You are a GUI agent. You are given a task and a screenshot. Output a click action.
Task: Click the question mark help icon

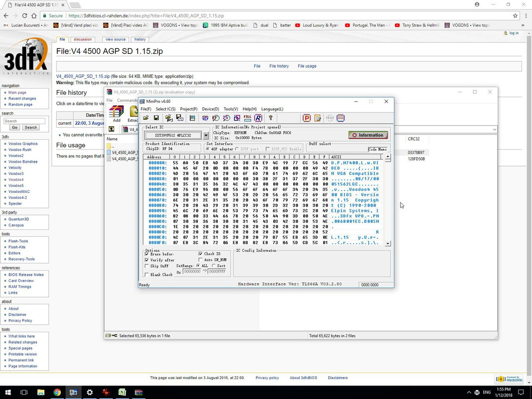point(270,118)
